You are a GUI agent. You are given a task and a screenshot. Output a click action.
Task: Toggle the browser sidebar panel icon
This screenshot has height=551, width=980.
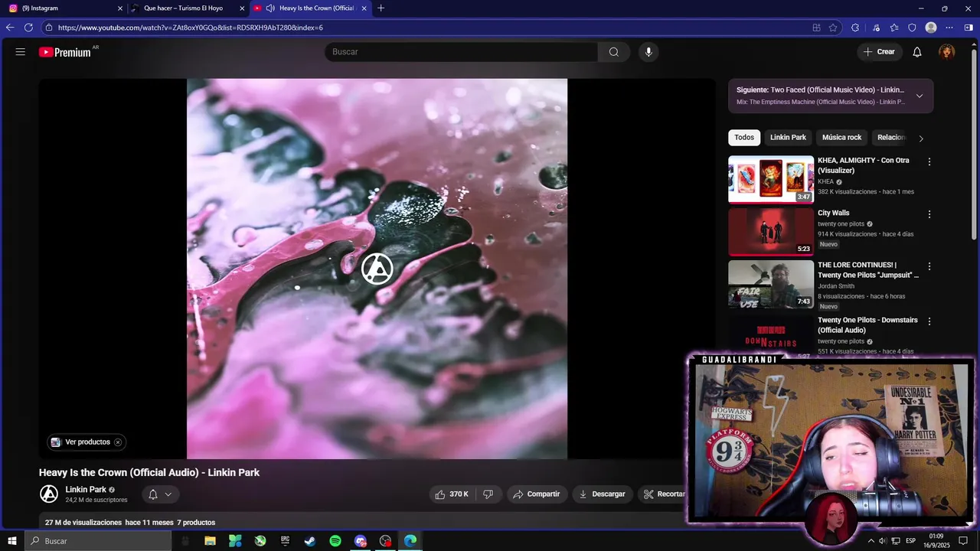point(969,28)
